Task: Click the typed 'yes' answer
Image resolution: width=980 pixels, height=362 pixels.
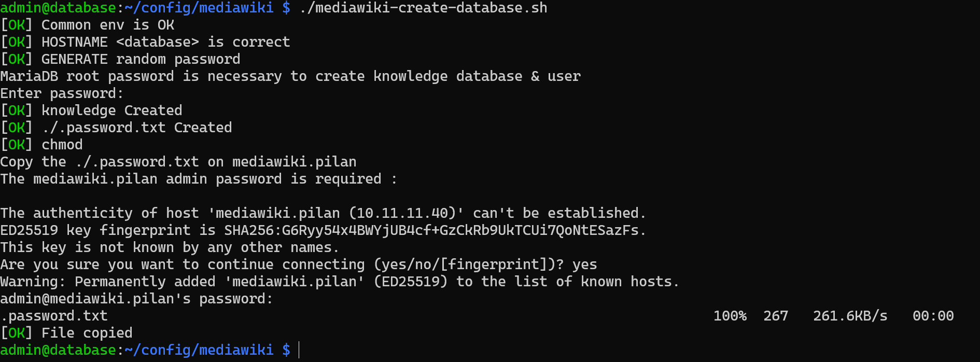Action: coord(584,264)
